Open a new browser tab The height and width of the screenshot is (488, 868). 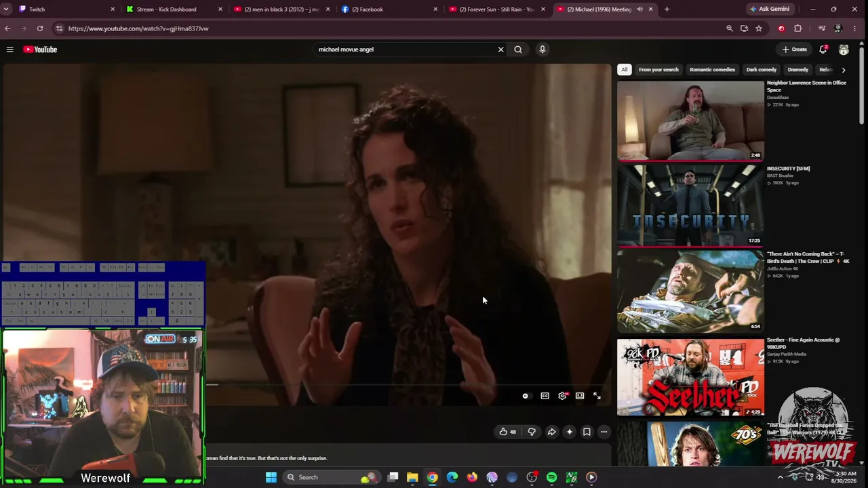pos(667,9)
